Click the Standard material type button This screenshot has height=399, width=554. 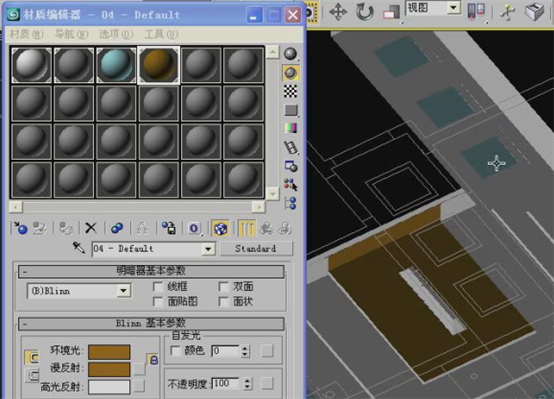(x=256, y=248)
